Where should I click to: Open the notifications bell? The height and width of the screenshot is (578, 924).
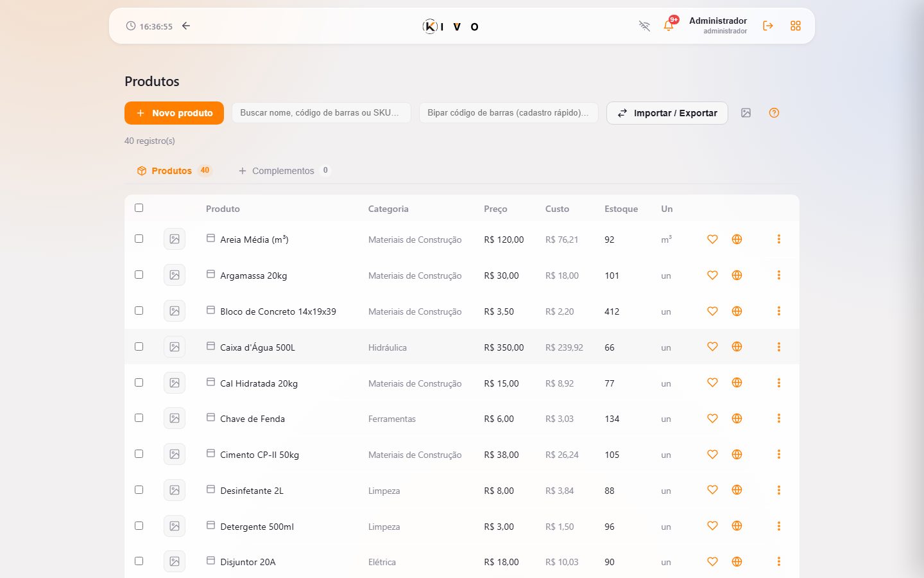point(669,26)
